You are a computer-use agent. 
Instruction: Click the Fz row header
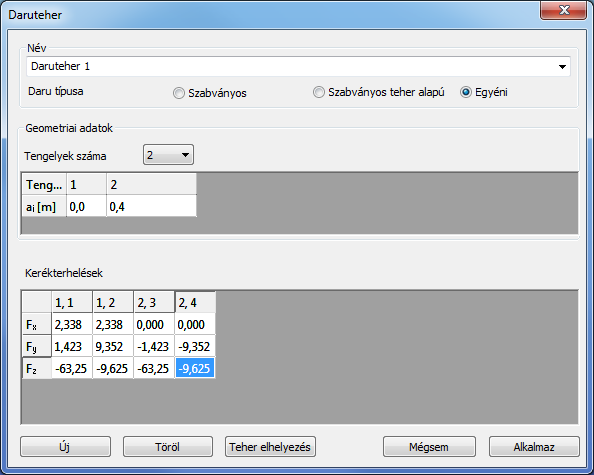click(x=36, y=368)
